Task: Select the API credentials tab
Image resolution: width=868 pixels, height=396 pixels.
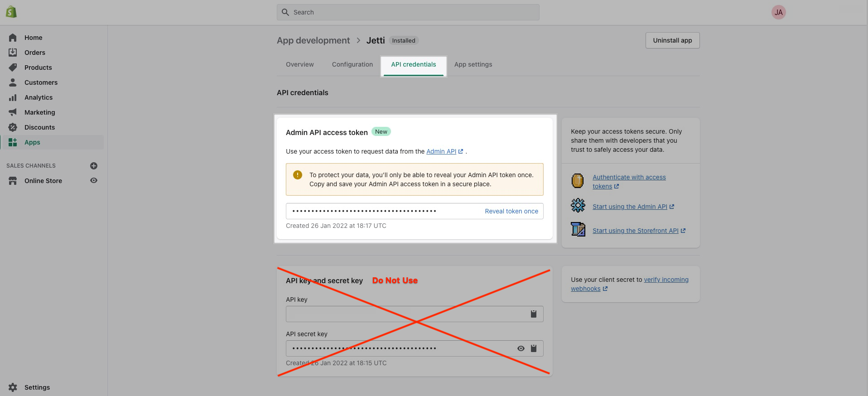Action: pos(414,64)
